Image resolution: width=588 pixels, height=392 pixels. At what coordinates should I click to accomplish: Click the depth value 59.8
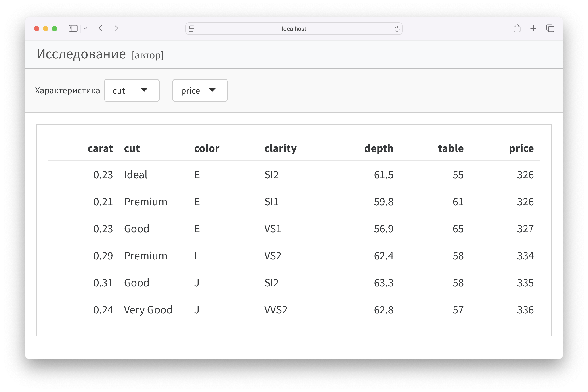[x=384, y=202]
